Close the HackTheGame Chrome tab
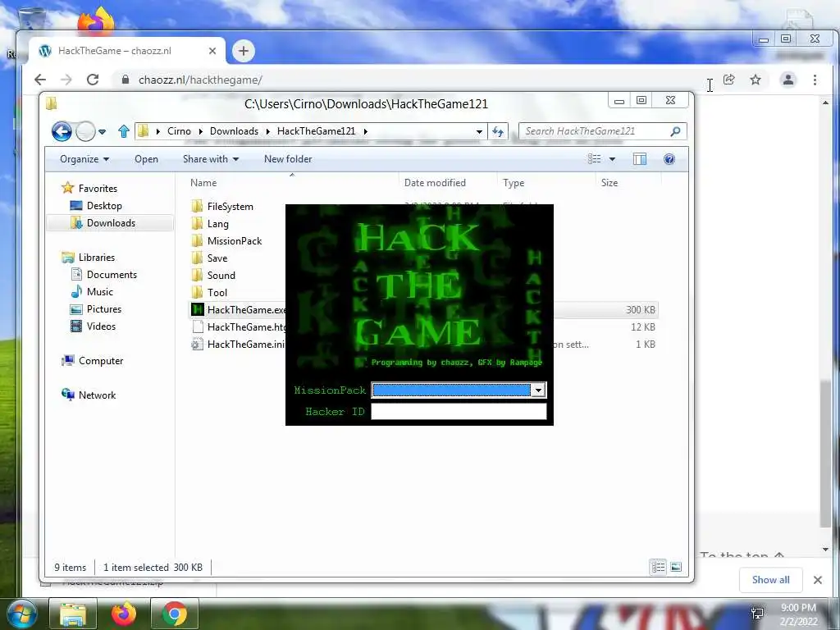This screenshot has width=840, height=630. [212, 51]
